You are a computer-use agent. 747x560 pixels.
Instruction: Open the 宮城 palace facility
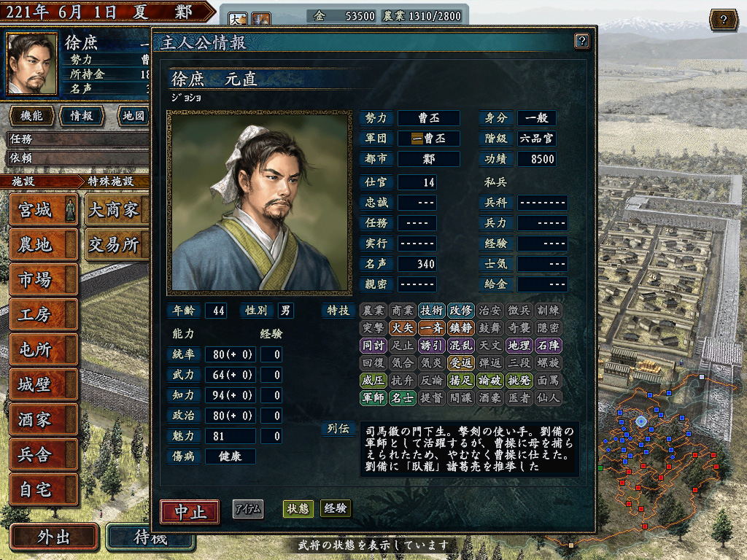click(x=43, y=209)
